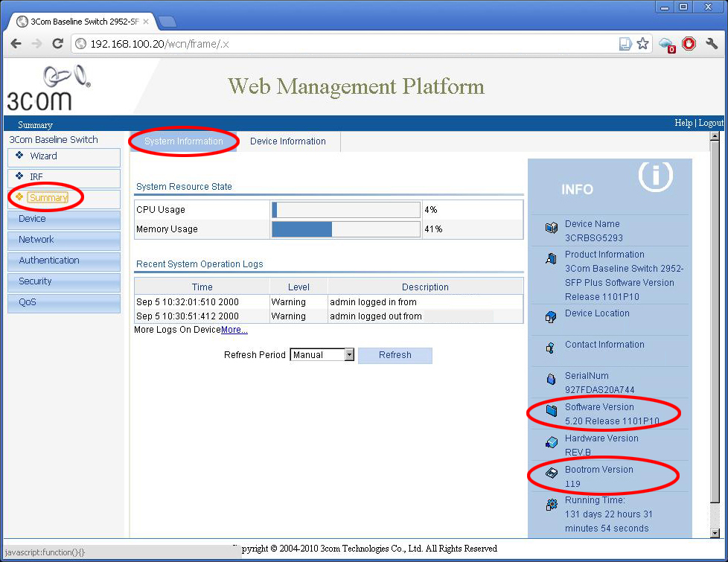The width and height of the screenshot is (728, 562).
Task: Click the SerialNum icon
Action: tap(551, 379)
